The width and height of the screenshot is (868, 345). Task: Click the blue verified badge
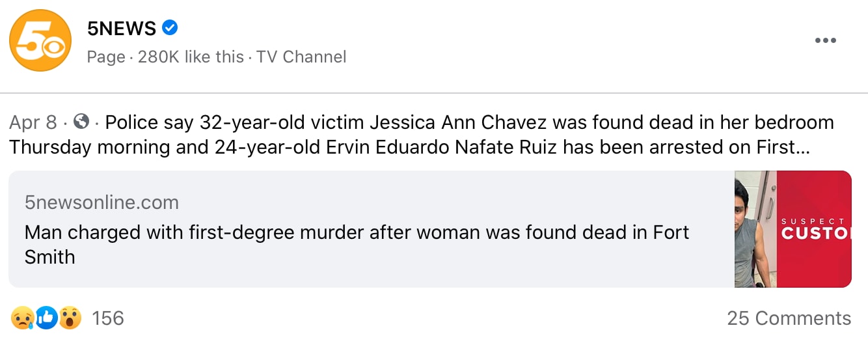[170, 28]
